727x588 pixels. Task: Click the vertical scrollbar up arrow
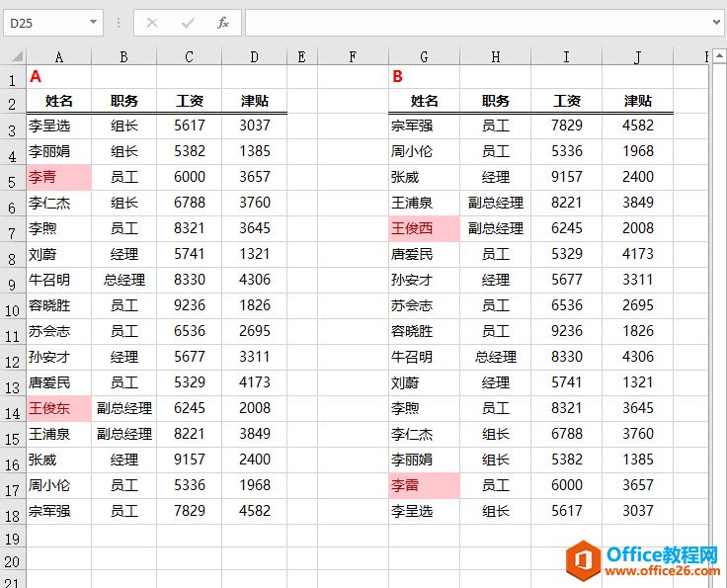(x=719, y=56)
